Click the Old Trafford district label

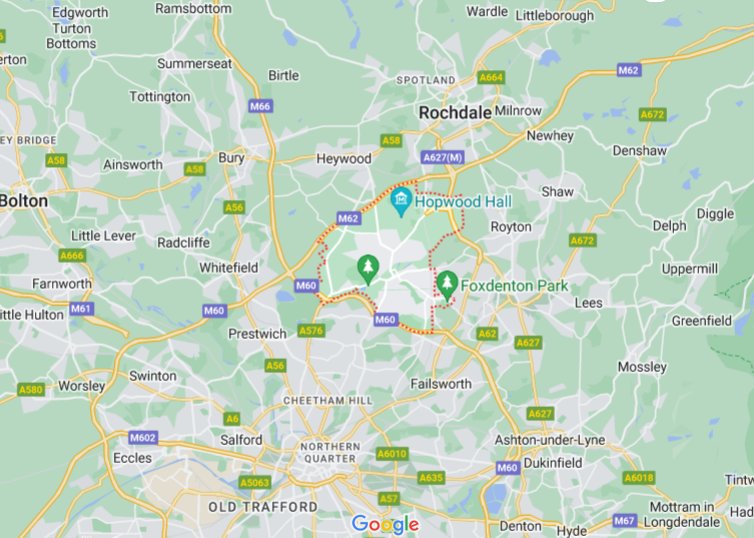click(x=263, y=507)
